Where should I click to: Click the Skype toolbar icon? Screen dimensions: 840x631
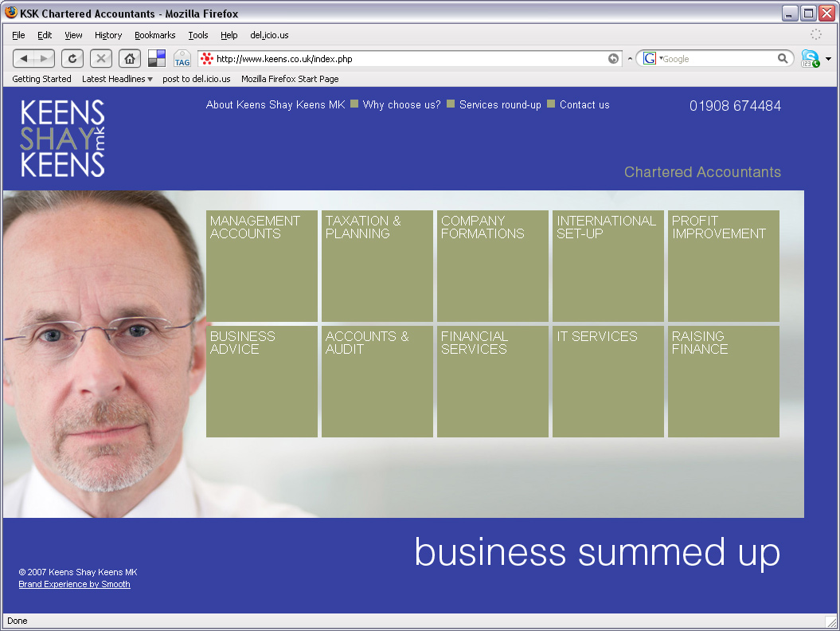810,58
